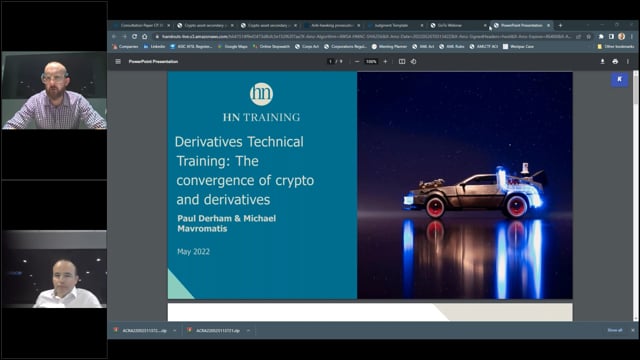Open the LinkedIn bookmark
640x360 pixels.
[154, 47]
